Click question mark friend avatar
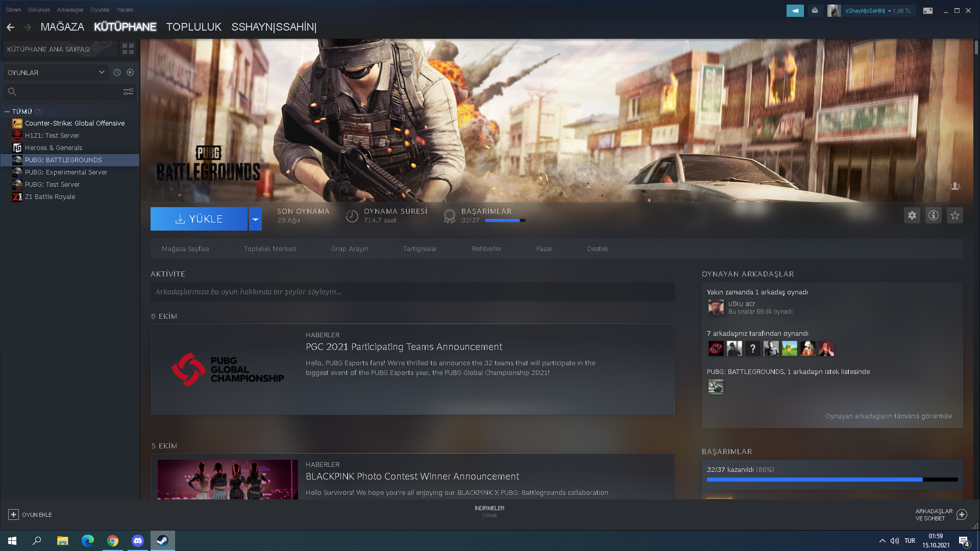Screen dimensions: 980x551 point(752,348)
